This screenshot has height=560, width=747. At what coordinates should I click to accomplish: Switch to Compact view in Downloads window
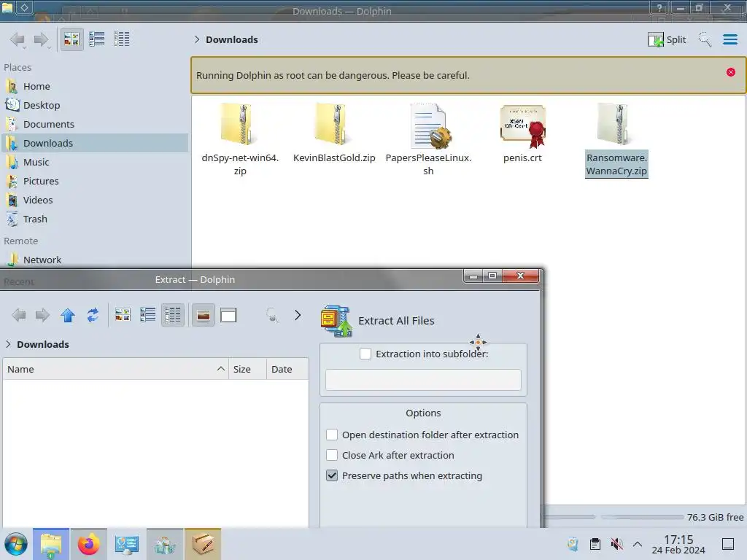(x=97, y=39)
